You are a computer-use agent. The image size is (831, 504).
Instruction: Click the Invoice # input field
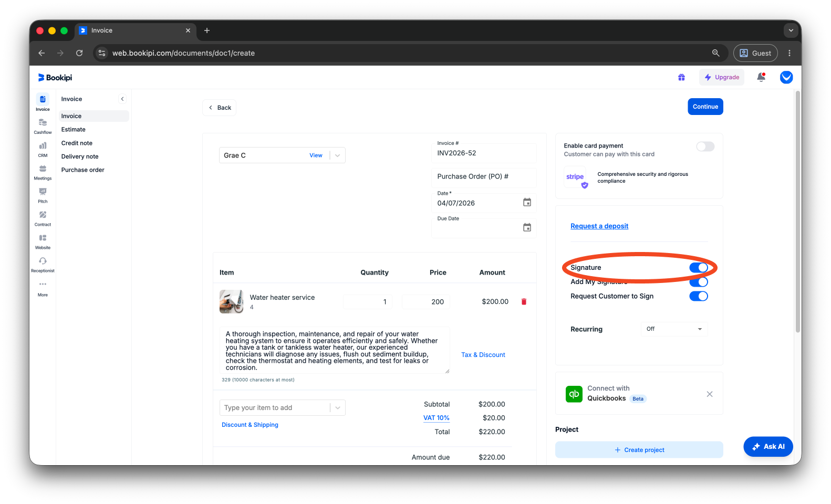[x=484, y=153]
